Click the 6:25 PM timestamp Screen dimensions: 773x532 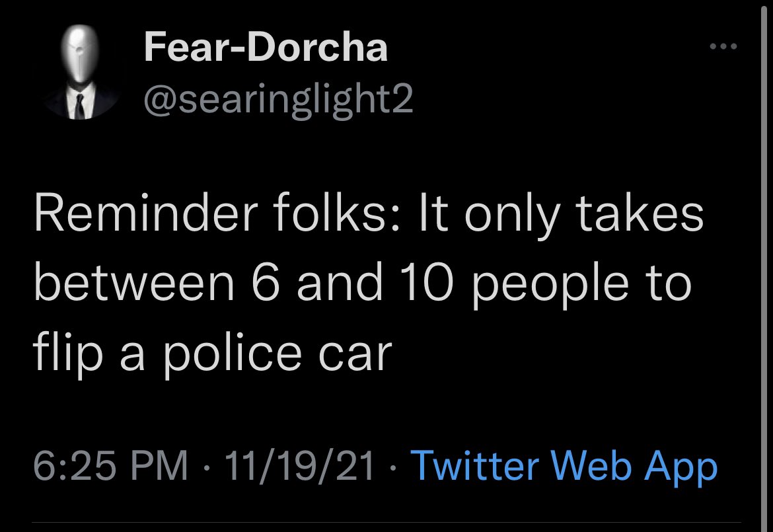click(111, 465)
